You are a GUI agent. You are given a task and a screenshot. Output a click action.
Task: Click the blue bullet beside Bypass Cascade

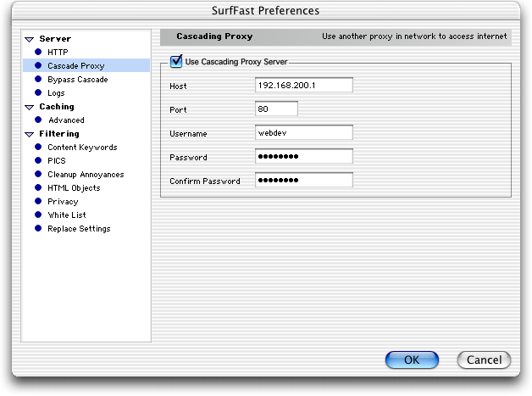38,79
